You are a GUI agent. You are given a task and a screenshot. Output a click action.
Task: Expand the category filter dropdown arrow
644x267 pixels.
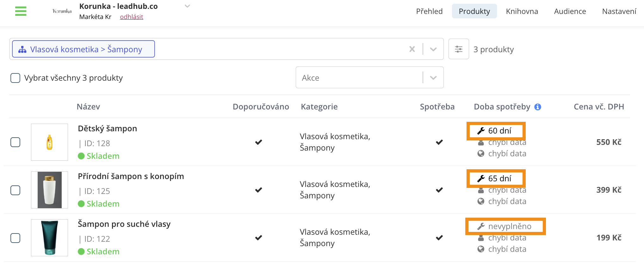click(x=433, y=49)
